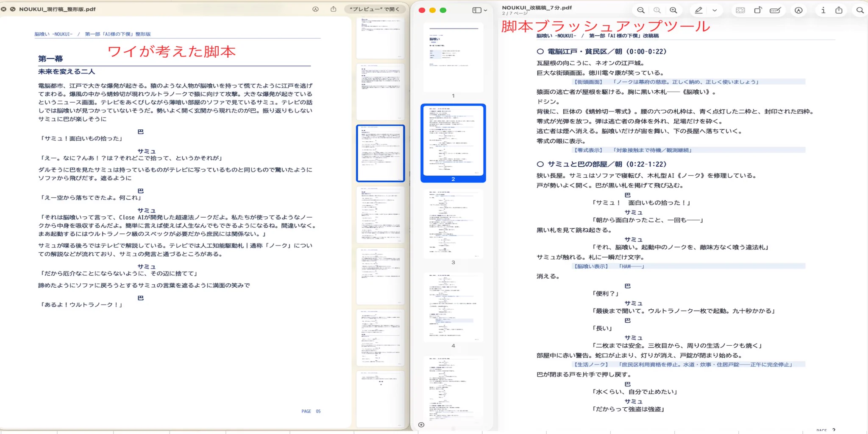Image resolution: width=868 pixels, height=434 pixels.
Task: Expand the sidebar view options chevron
Action: [x=486, y=10]
